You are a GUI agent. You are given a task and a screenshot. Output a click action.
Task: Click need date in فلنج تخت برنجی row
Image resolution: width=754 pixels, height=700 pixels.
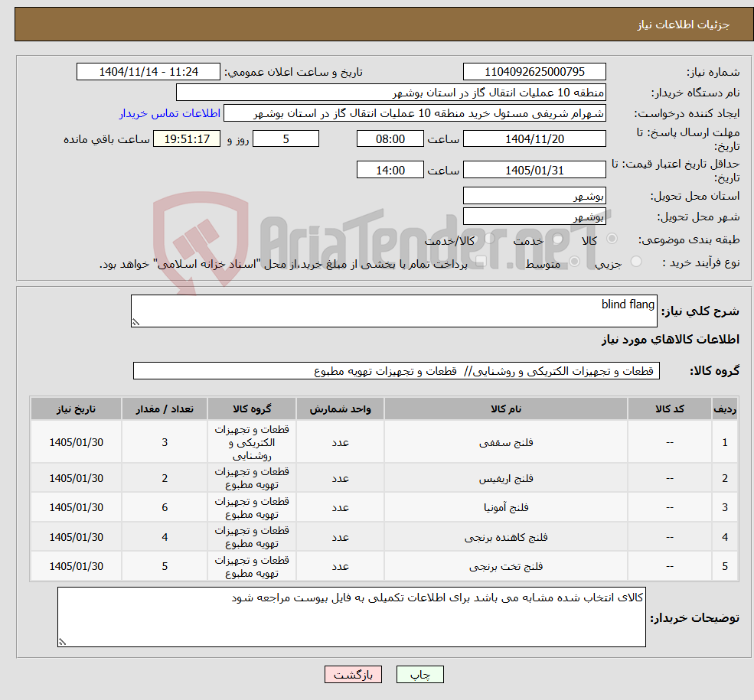click(76, 566)
